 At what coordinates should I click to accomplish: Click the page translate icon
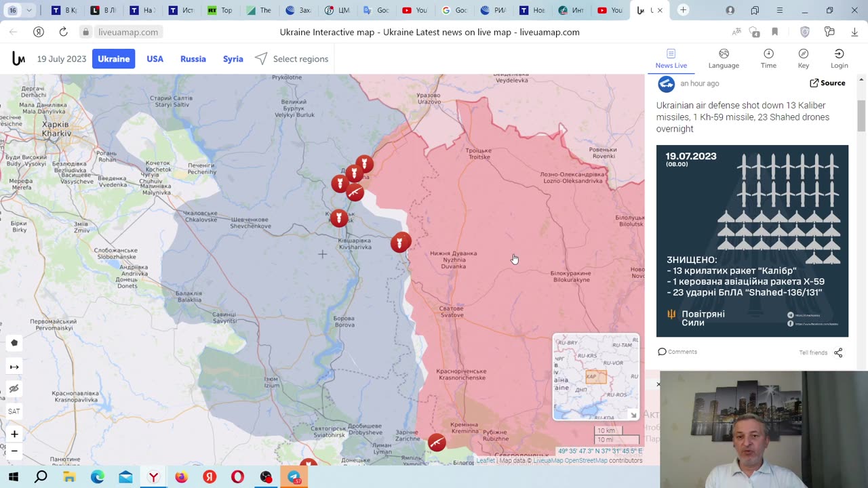(x=736, y=32)
